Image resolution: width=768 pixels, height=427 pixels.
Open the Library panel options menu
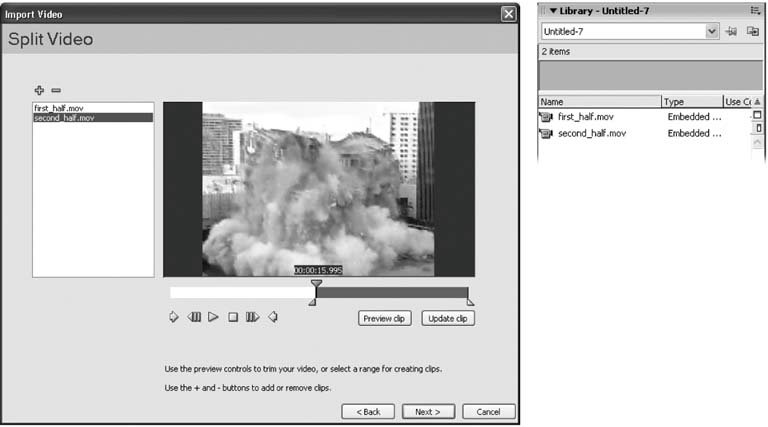[x=755, y=10]
